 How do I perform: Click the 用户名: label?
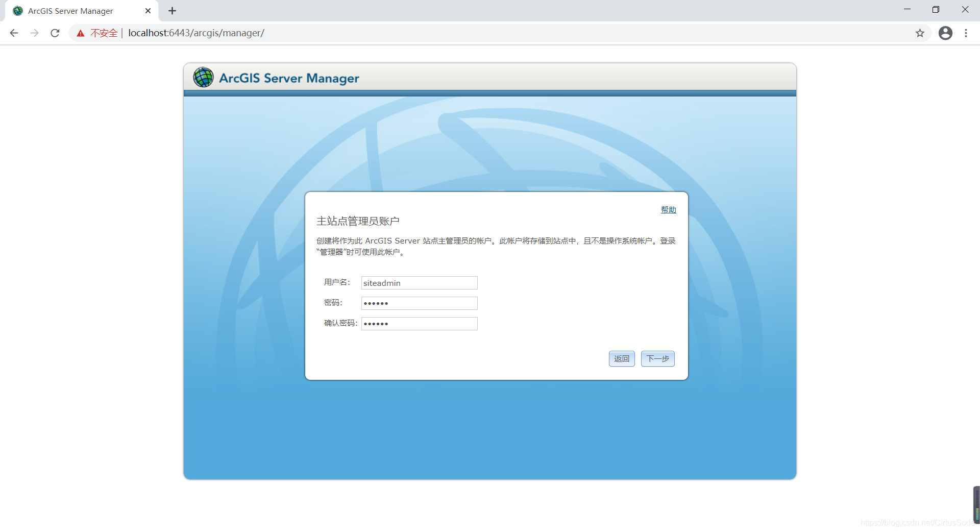coord(337,282)
